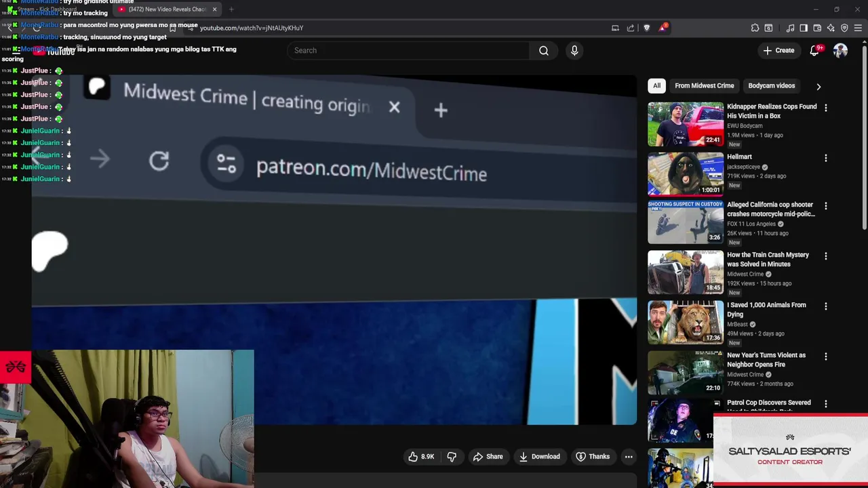Like the video with 8.9K thumbs up
This screenshot has width=868, height=488.
tap(421, 457)
